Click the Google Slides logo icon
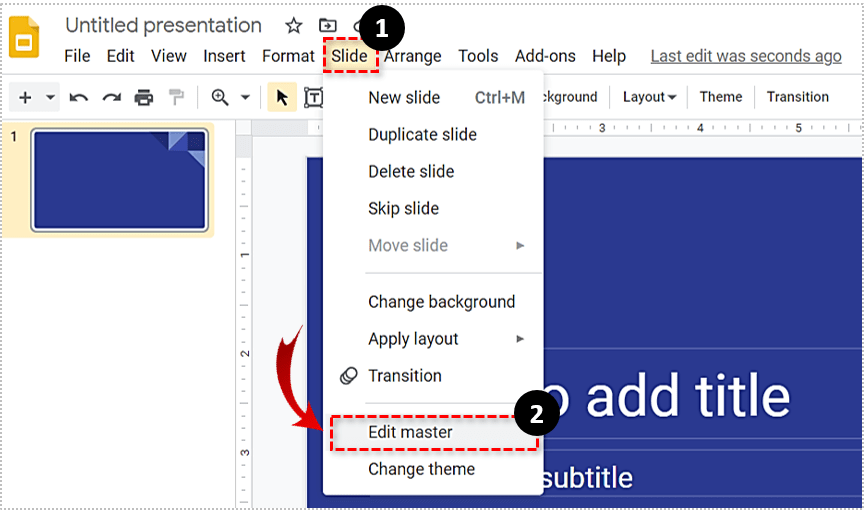 pyautogui.click(x=24, y=39)
